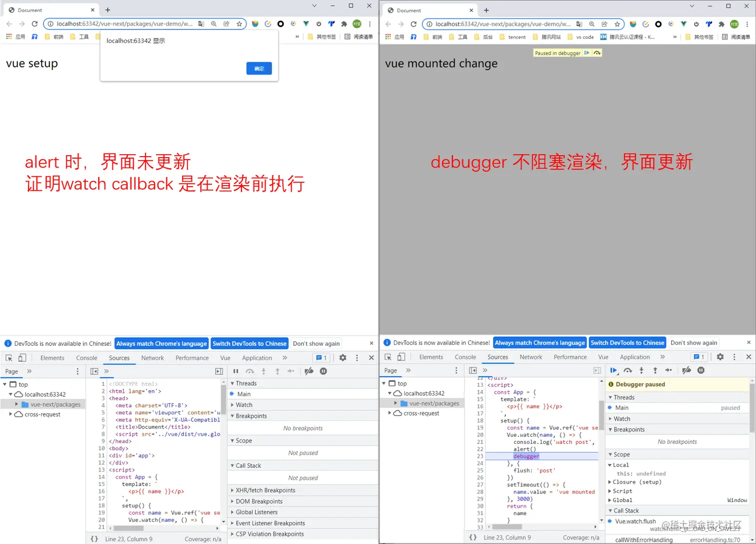This screenshot has width=756, height=544.
Task: Click 确定 in the left window alert
Action: [x=259, y=69]
